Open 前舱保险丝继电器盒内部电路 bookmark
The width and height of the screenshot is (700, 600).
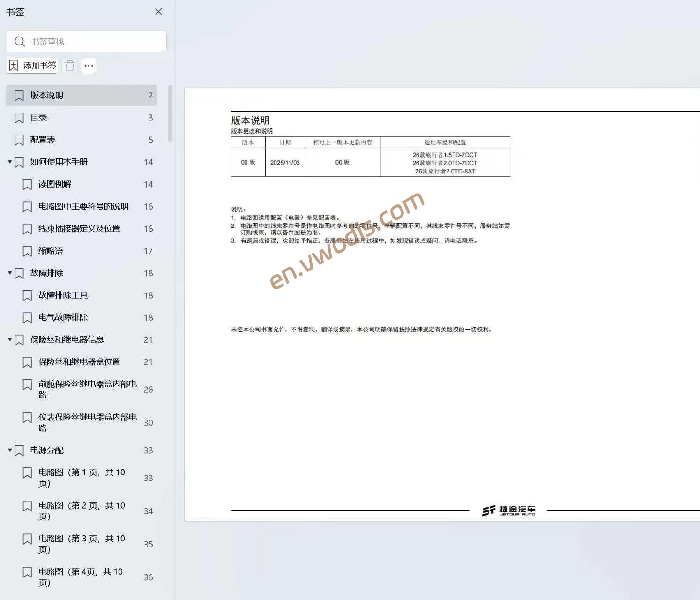click(88, 389)
